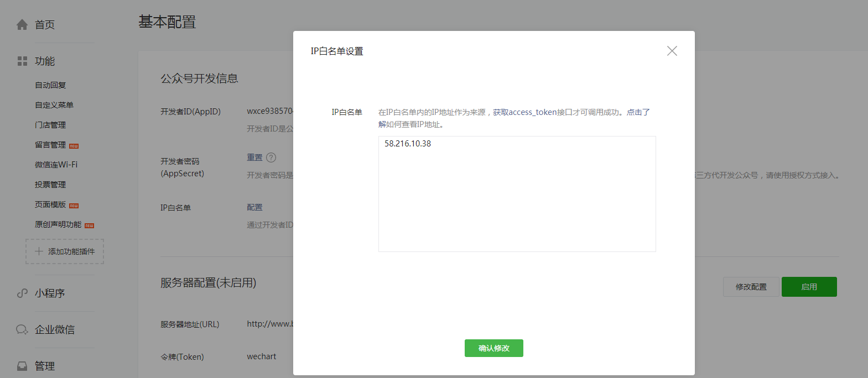Click the 修改配置 button
The width and height of the screenshot is (868, 378).
click(x=751, y=287)
